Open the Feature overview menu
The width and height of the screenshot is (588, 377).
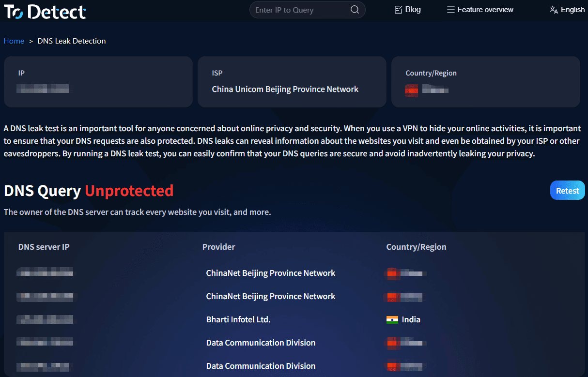485,10
